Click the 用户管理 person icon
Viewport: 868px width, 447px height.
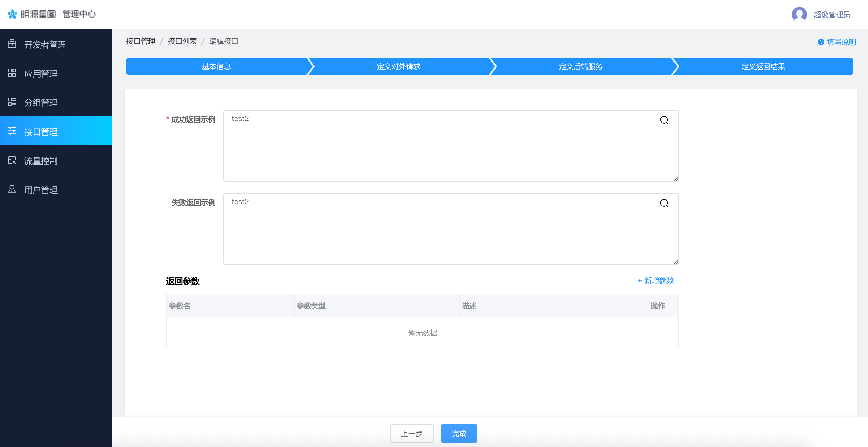click(12, 189)
